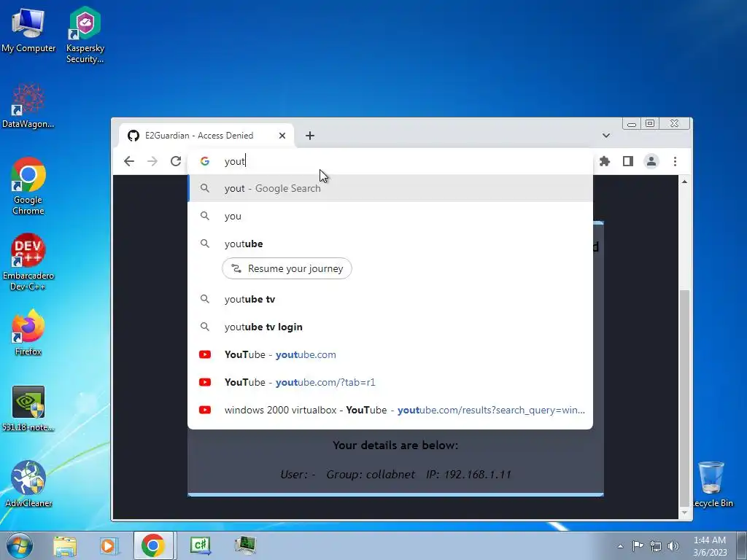
Task: Choose the 'you' search suggestion
Action: pyautogui.click(x=390, y=216)
